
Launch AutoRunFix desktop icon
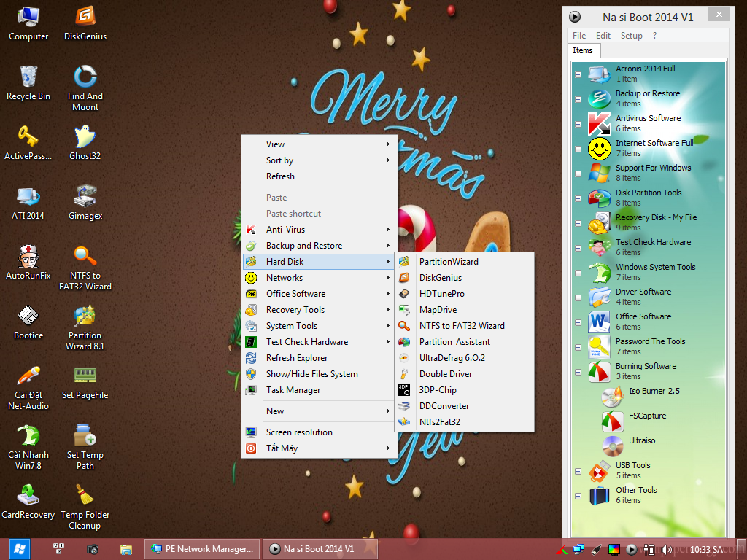click(28, 262)
